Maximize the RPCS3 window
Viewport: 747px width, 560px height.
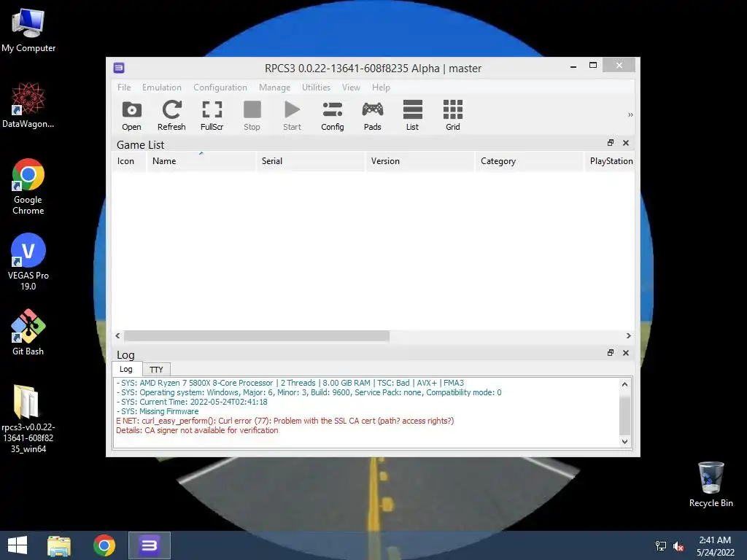(x=593, y=65)
